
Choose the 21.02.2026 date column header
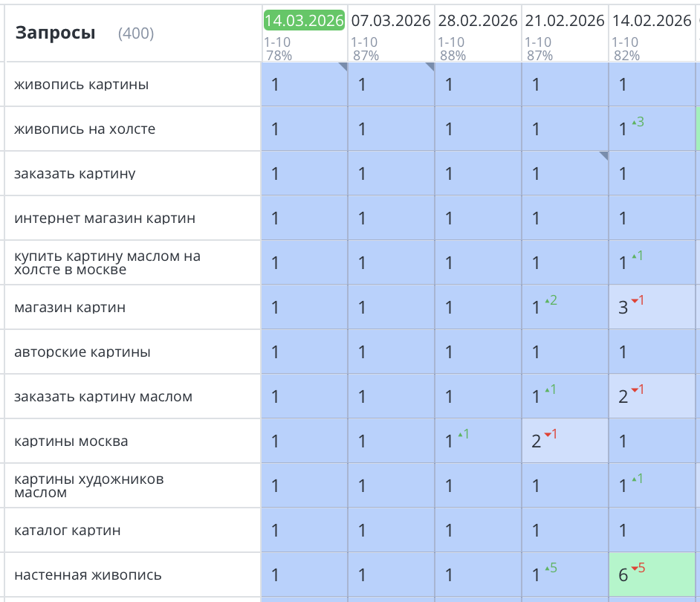565,21
